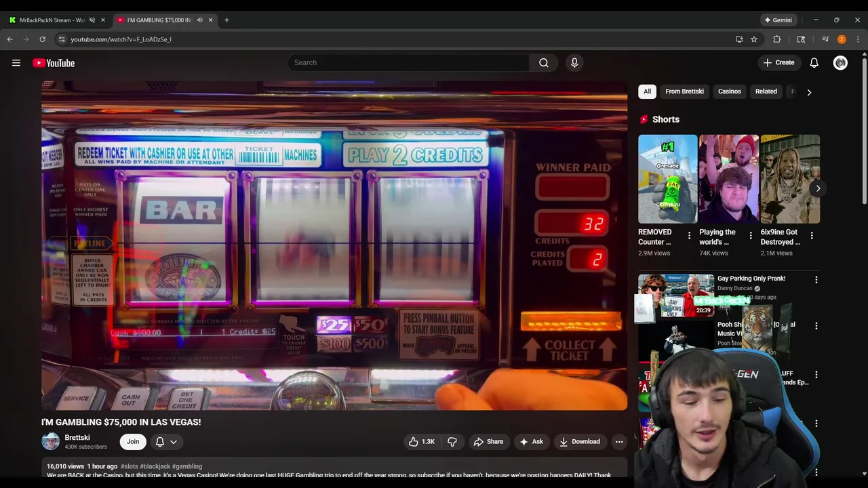
Task: Click the #slots hashtag
Action: click(x=129, y=466)
